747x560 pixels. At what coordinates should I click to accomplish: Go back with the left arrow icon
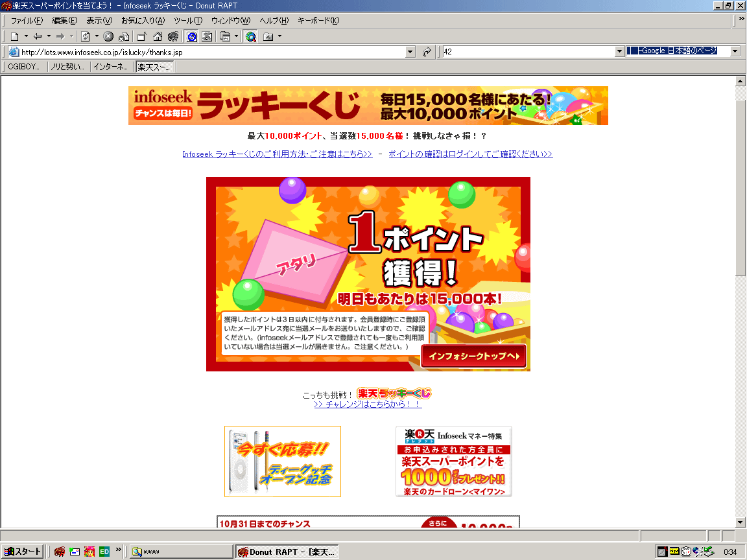pos(38,37)
